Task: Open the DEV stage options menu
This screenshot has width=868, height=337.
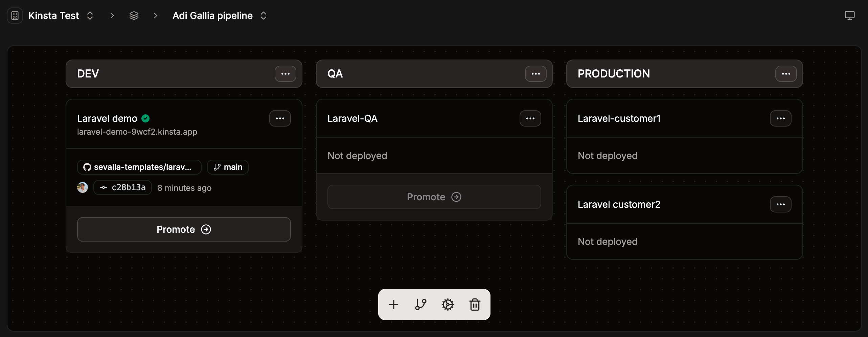Action: pyautogui.click(x=285, y=73)
